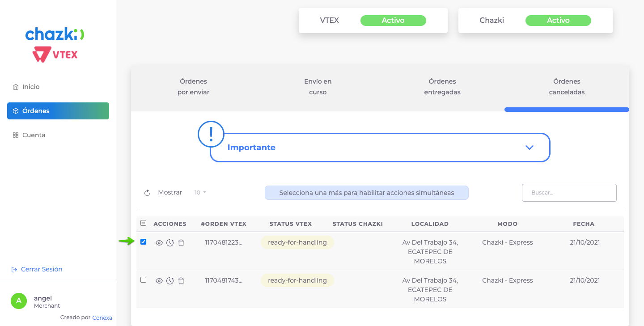The width and height of the screenshot is (644, 326).
Task: Click Cerrar Sesión link
Action: (x=37, y=269)
